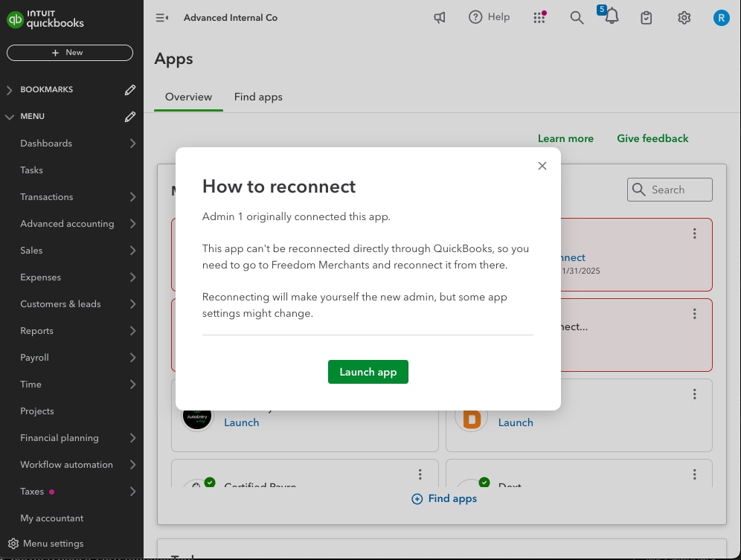
Task: Open My accountant in the sidebar
Action: pos(52,518)
